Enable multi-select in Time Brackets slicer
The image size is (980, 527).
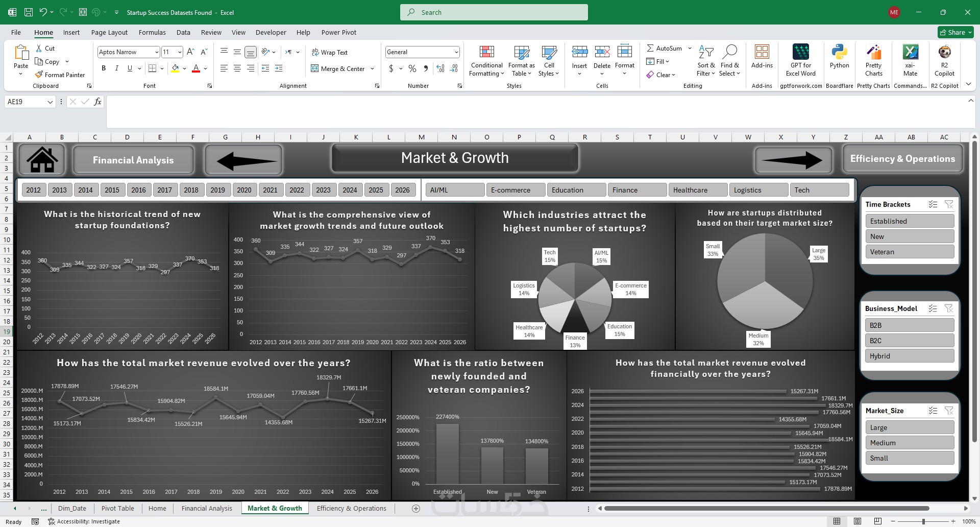933,204
